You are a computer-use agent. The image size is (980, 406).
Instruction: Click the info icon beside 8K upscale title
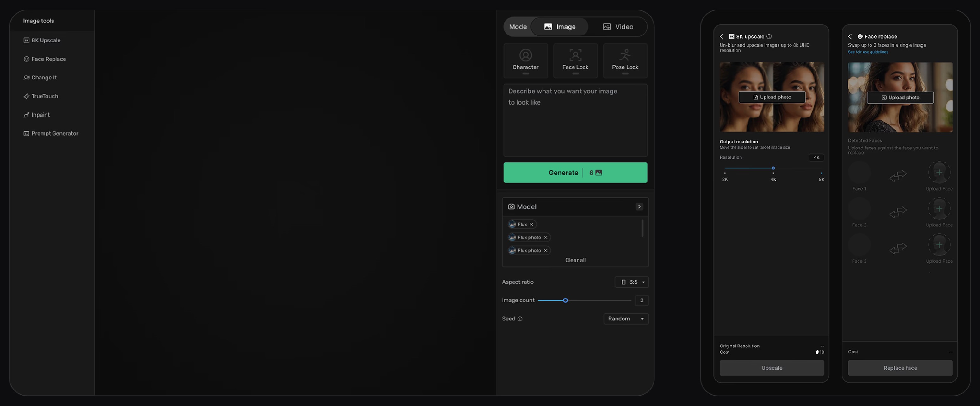click(x=769, y=36)
